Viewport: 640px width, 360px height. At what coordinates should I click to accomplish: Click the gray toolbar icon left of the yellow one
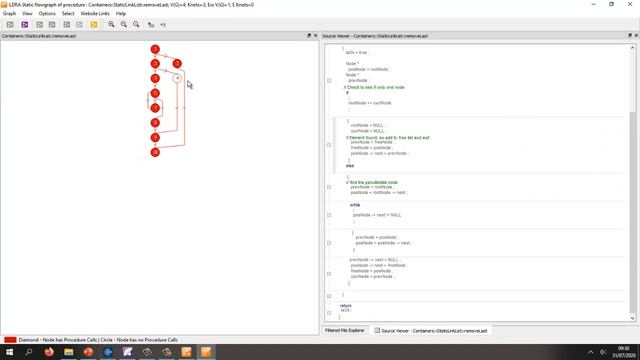click(x=79, y=24)
